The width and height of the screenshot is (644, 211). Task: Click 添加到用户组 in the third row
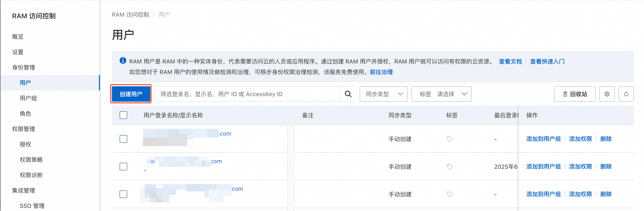point(543,194)
